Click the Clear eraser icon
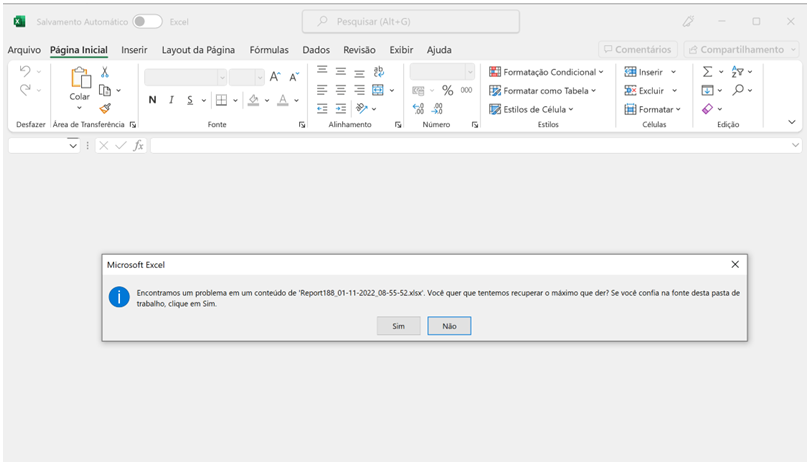Viewport: 810px width, 462px height. pos(708,109)
